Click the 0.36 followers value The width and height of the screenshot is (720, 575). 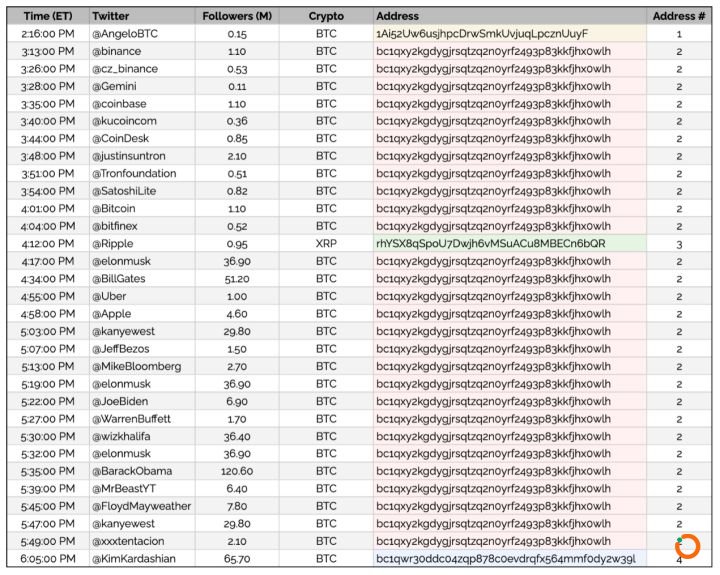237,121
